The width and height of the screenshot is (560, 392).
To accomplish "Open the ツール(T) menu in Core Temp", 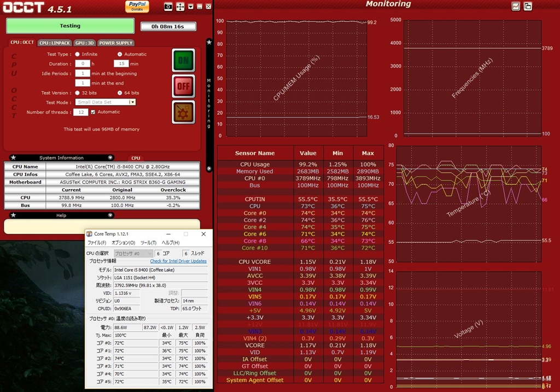I will (x=148, y=243).
